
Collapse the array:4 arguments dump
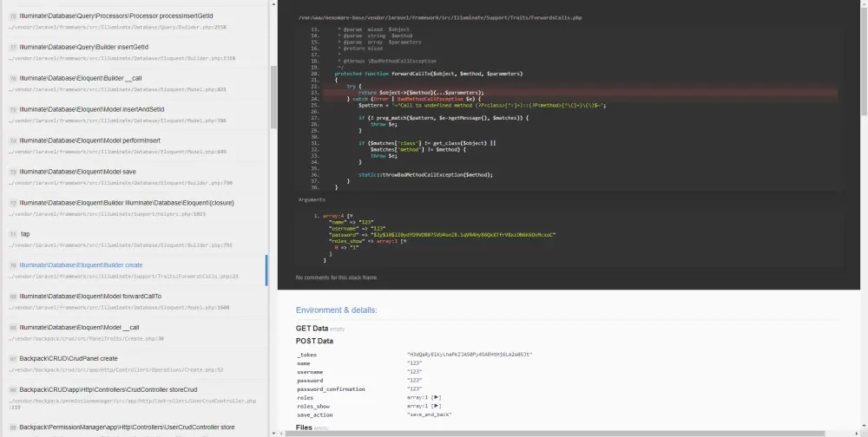click(x=351, y=216)
